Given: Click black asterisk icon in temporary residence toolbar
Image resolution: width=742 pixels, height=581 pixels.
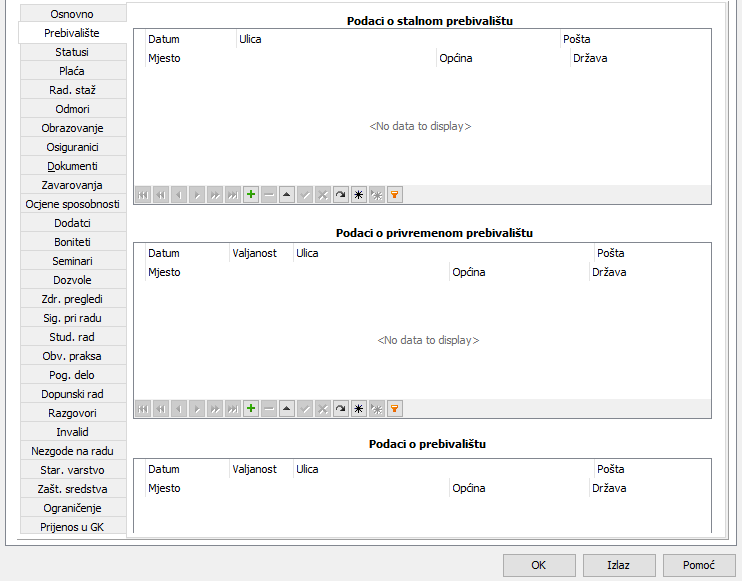Looking at the screenshot, I should coord(358,408).
